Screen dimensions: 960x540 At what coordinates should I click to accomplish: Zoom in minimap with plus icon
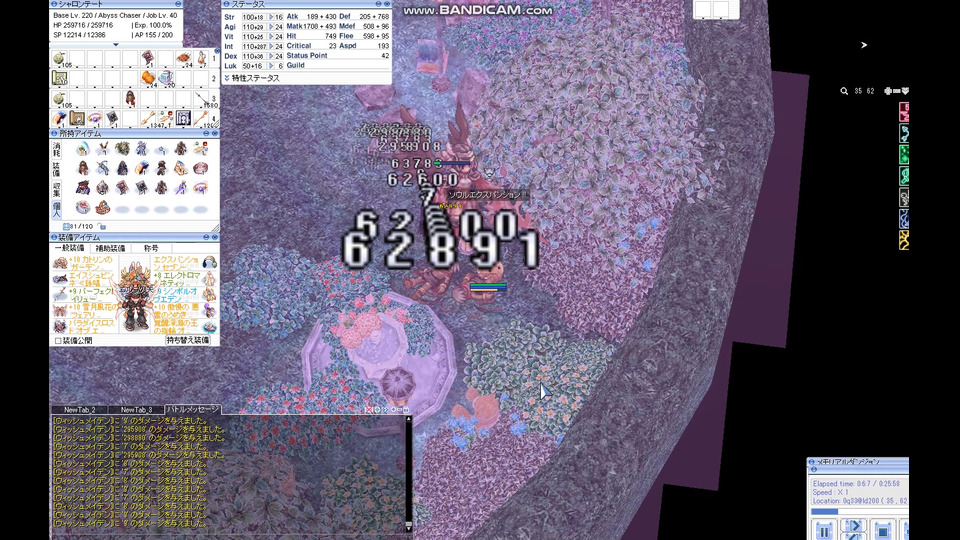888,91
